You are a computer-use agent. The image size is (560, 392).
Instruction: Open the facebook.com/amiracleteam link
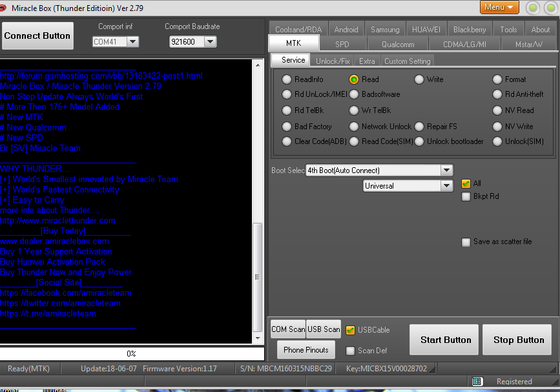coord(66,293)
